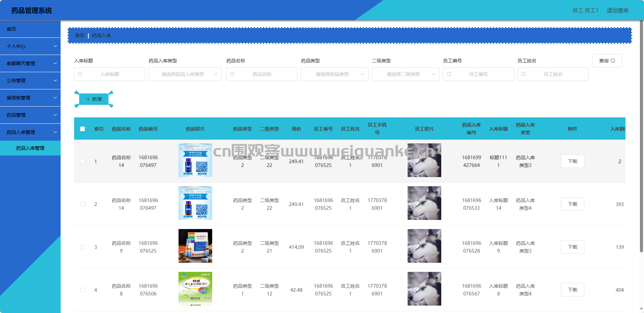Image resolution: width=644 pixels, height=313 pixels.
Task: Click quantity cell 404
Action: click(620, 290)
